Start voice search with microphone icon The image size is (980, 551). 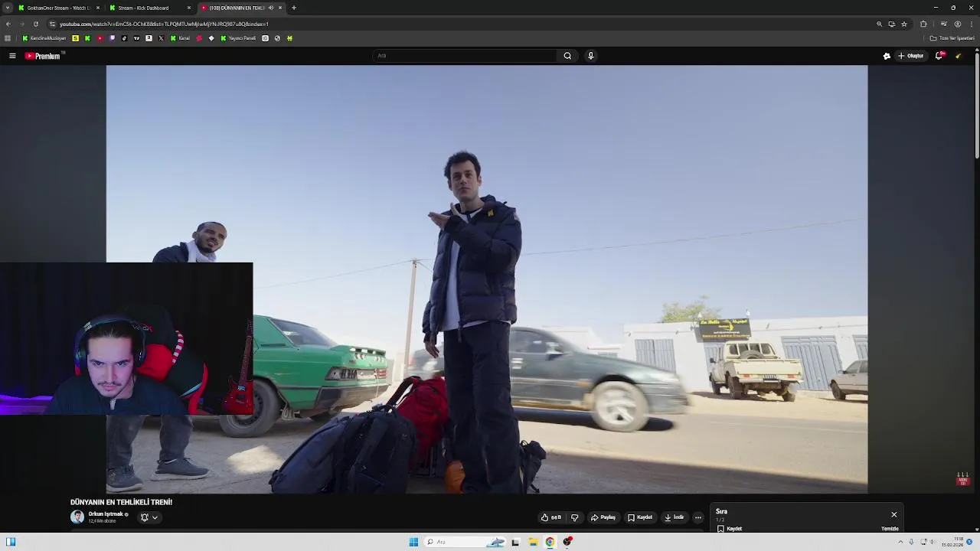click(x=590, y=56)
